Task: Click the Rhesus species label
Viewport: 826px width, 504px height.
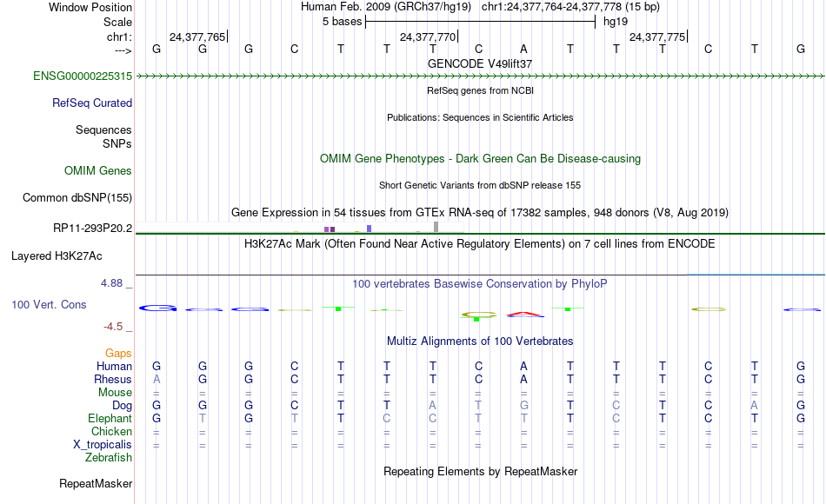Action: coord(113,379)
